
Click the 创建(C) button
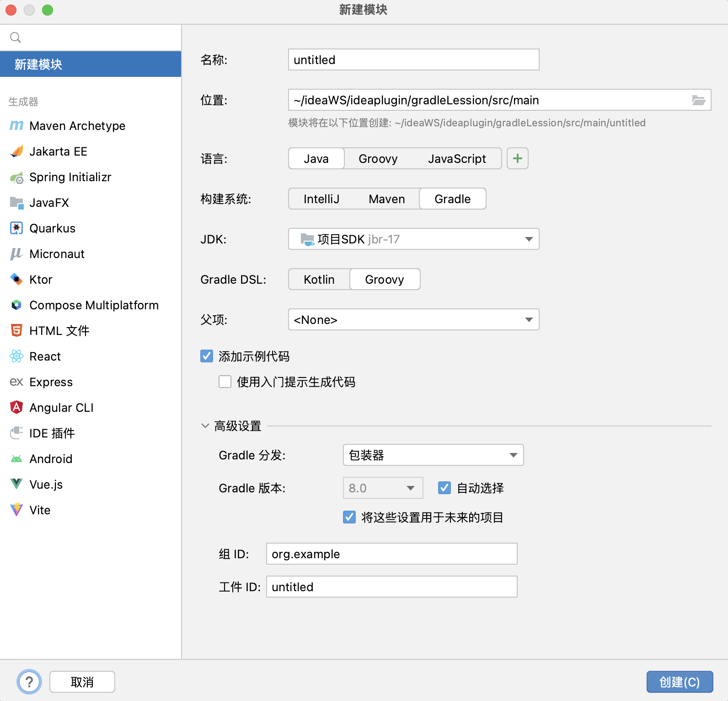[680, 682]
